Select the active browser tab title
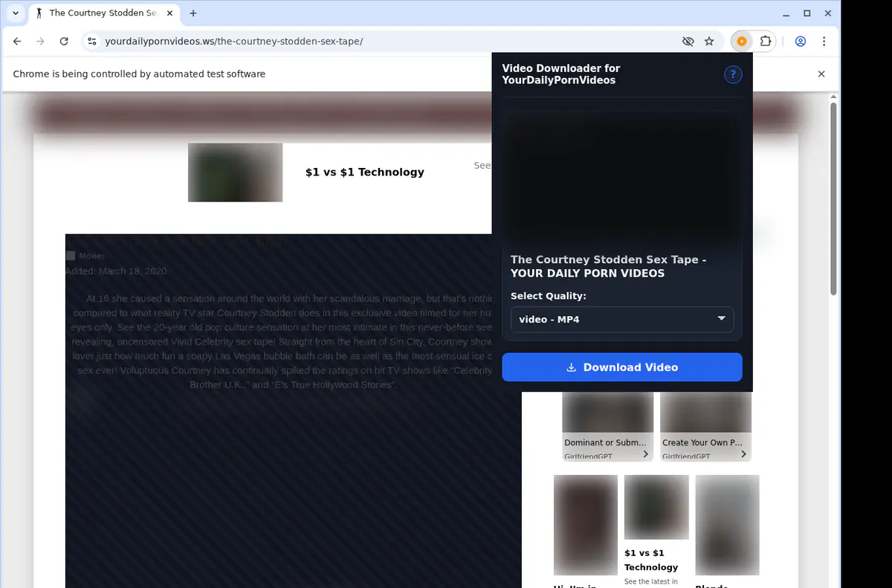892x588 pixels. point(103,13)
